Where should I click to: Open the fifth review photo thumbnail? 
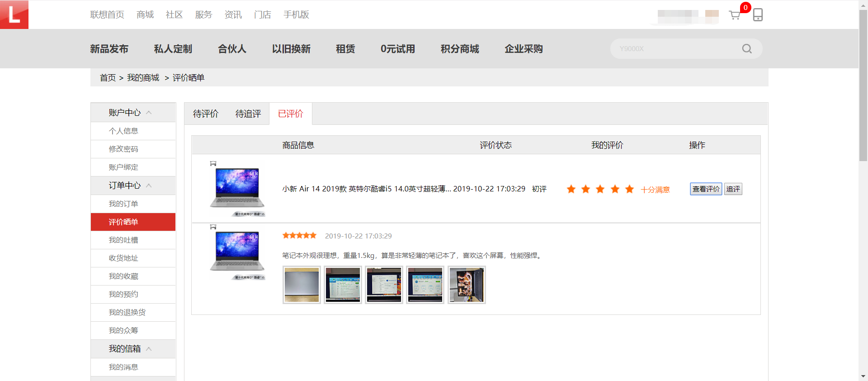[467, 285]
